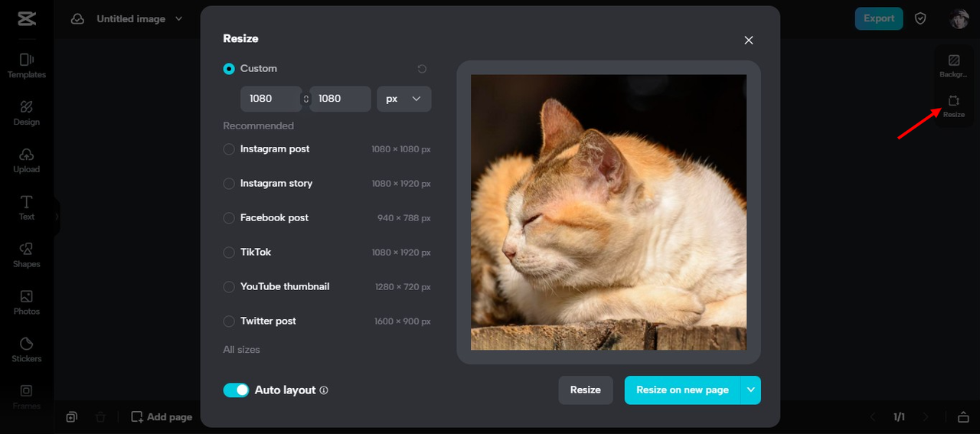This screenshot has width=980, height=434.
Task: Select the Custom size radio button
Action: point(229,69)
